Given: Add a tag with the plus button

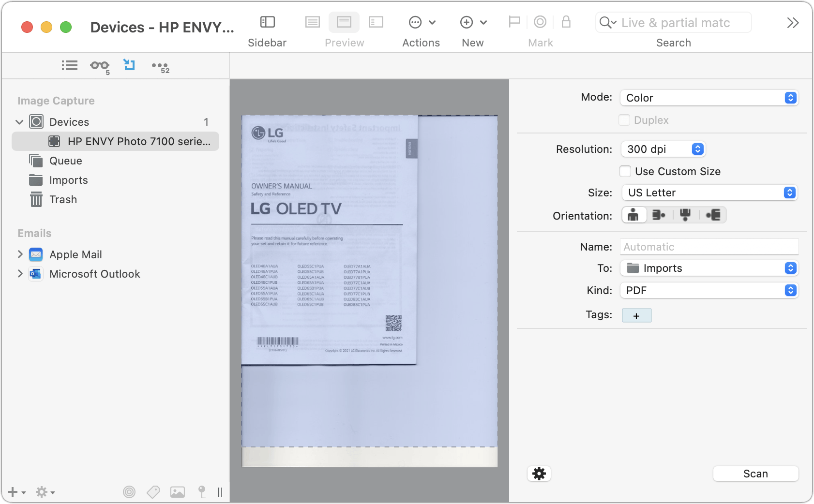Looking at the screenshot, I should (x=636, y=315).
